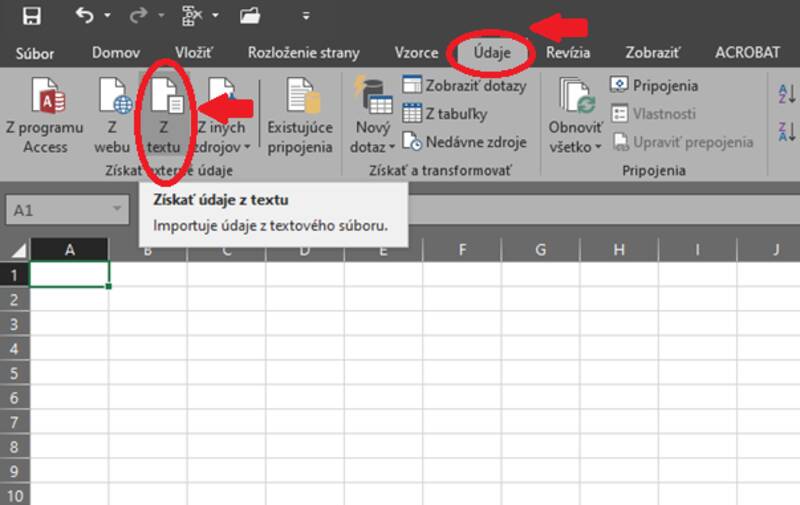800x505 pixels.
Task: Click the Save icon in quick access toolbar
Action: 32,16
